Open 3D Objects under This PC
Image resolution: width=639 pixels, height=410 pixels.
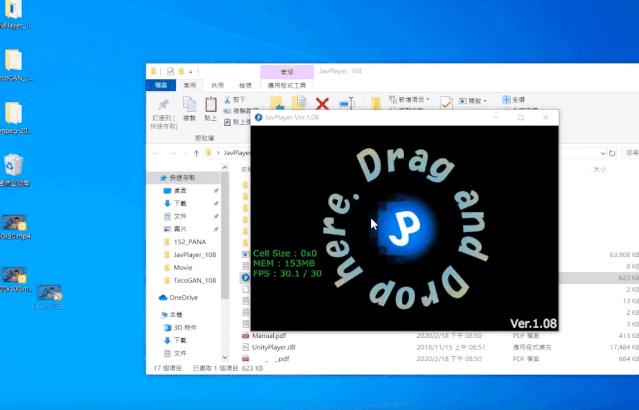coord(180,327)
